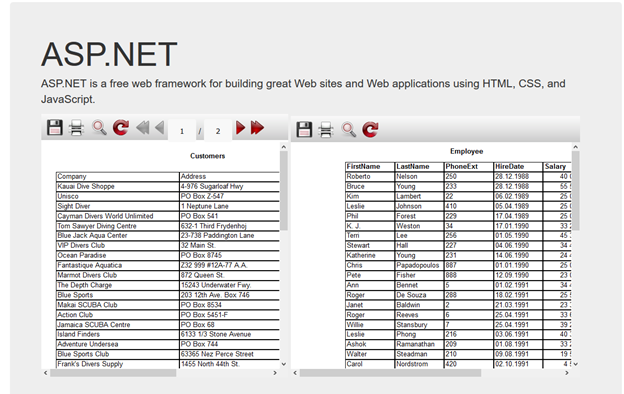Refresh the Customers report

pyautogui.click(x=121, y=128)
